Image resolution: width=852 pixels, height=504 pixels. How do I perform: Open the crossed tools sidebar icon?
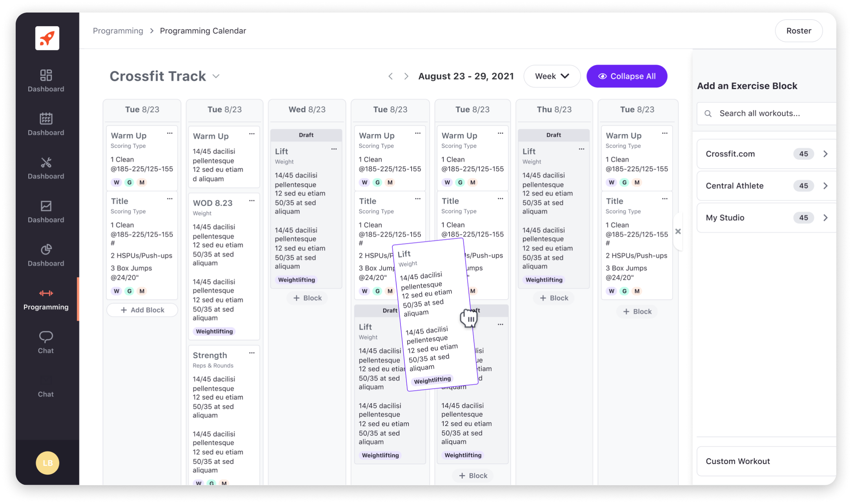46,162
